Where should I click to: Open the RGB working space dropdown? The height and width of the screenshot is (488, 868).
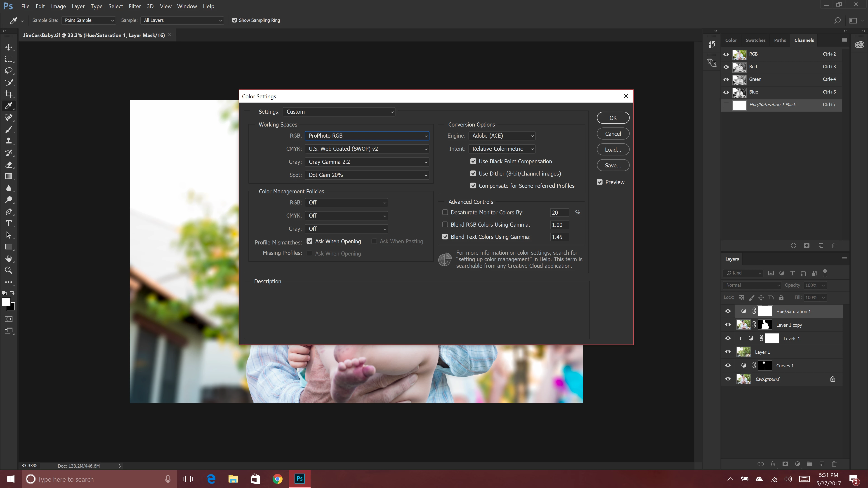point(367,135)
